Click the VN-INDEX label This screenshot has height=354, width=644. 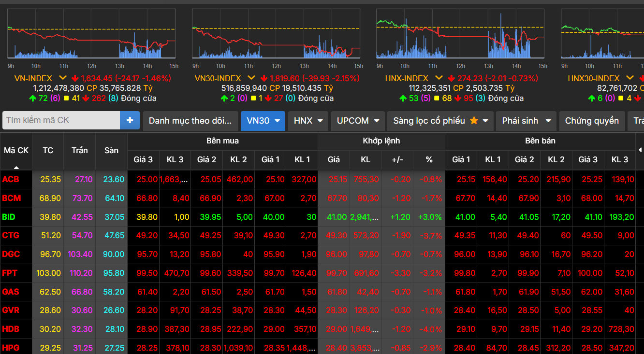click(33, 78)
